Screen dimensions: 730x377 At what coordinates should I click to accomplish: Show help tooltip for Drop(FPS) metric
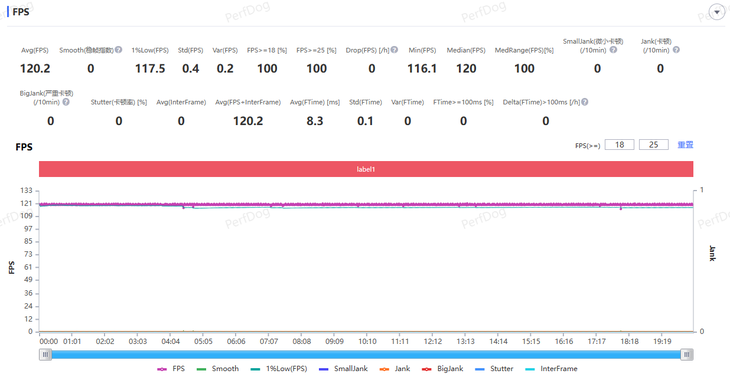click(x=394, y=50)
